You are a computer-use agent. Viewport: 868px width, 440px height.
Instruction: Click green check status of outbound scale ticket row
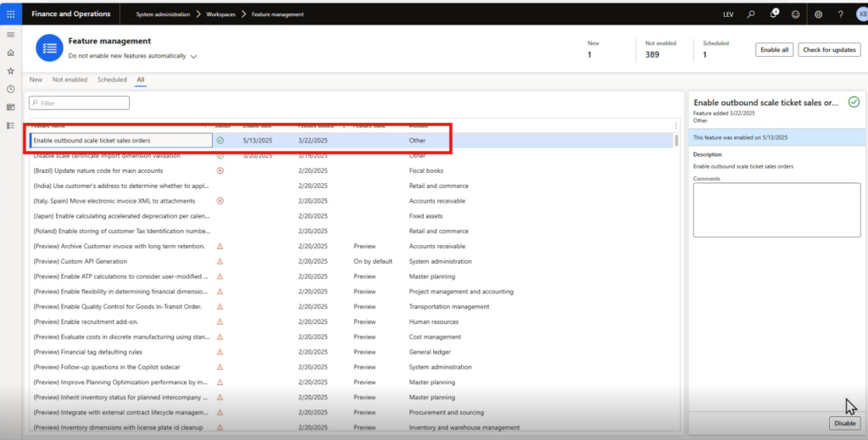pyautogui.click(x=220, y=141)
